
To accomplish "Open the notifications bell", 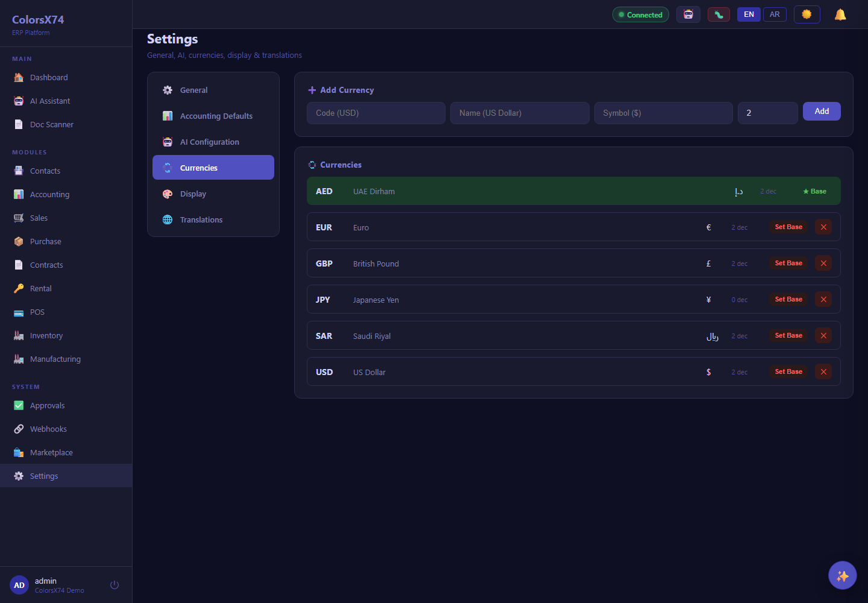I will (840, 14).
